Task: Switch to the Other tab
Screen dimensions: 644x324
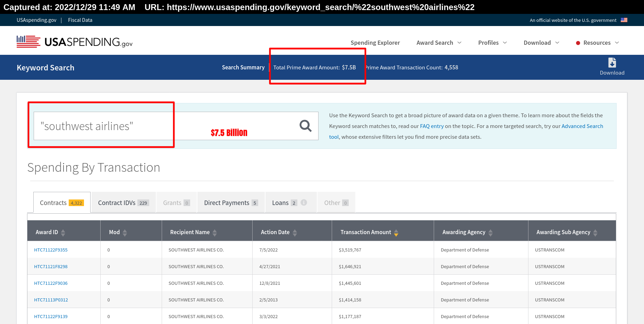Action: [x=336, y=203]
